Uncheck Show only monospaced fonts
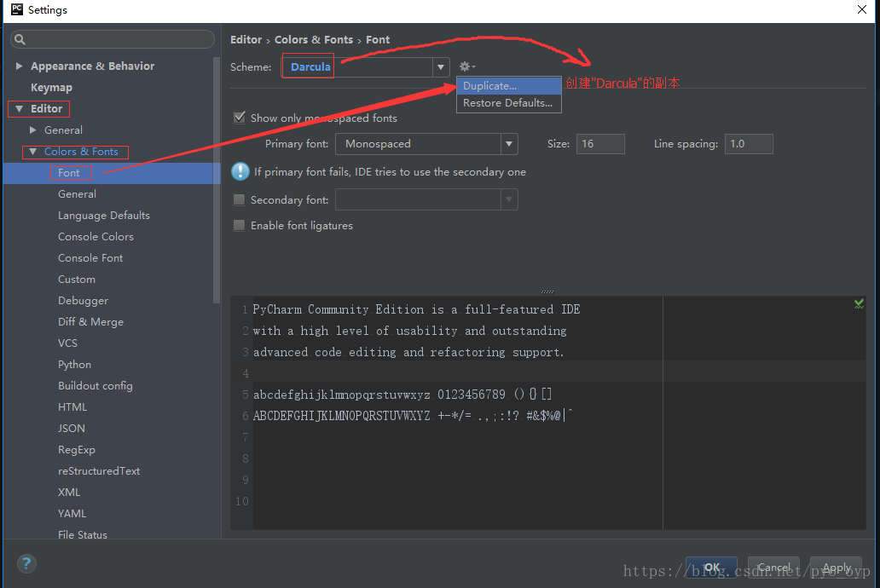 [240, 118]
